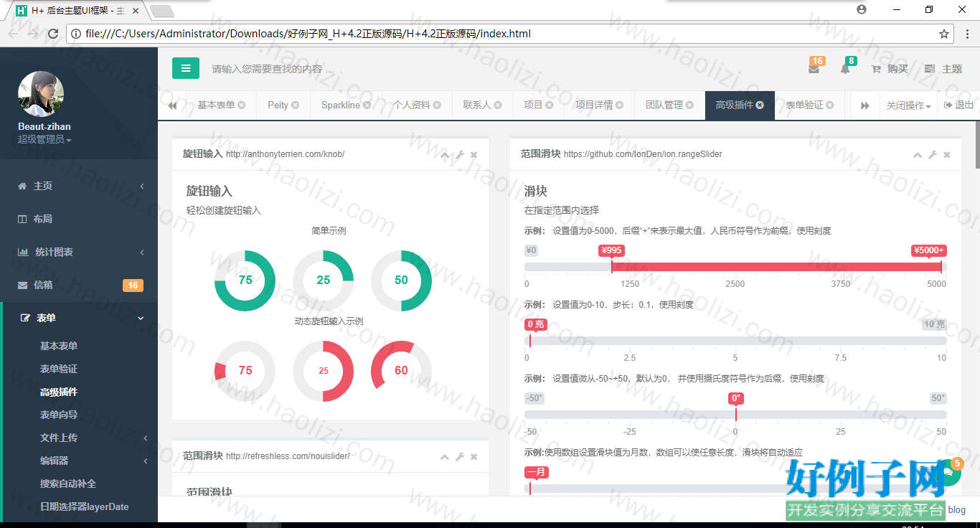Collapse the 旋钮输入 panel with chevron

tap(445, 154)
